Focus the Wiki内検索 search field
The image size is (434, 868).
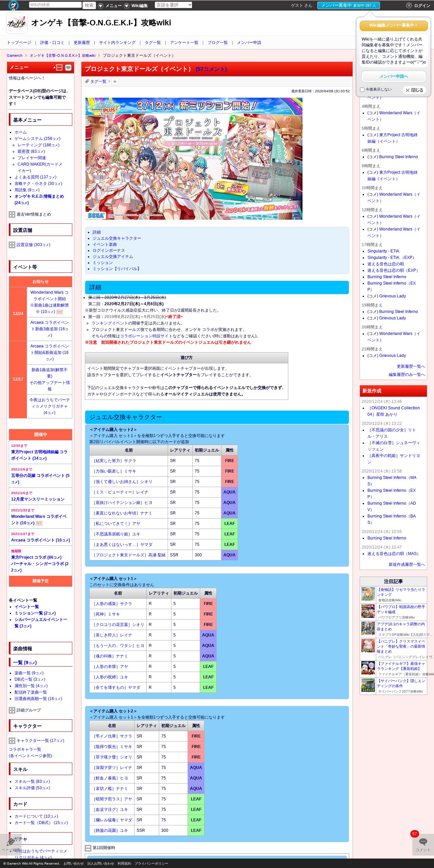coord(55,5)
